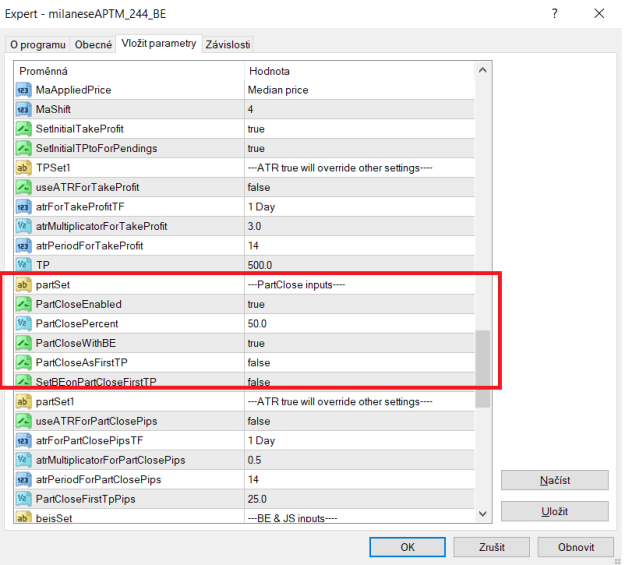Select the MaShift value 4

click(x=250, y=109)
